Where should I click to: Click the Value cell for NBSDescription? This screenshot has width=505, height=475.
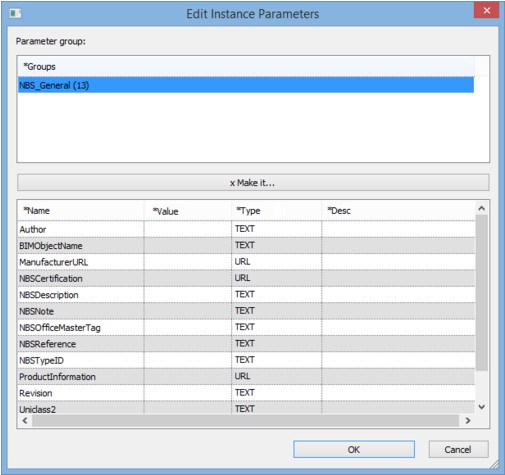pyautogui.click(x=188, y=295)
